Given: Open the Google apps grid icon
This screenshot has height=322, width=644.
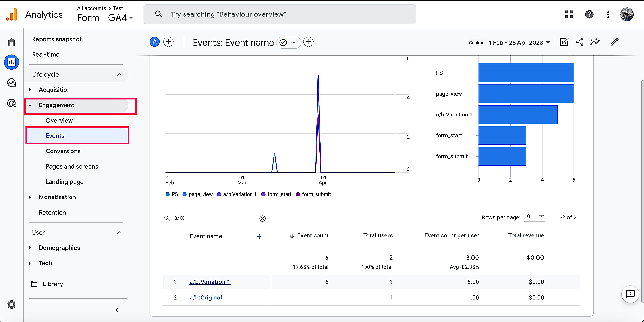Looking at the screenshot, I should 569,14.
